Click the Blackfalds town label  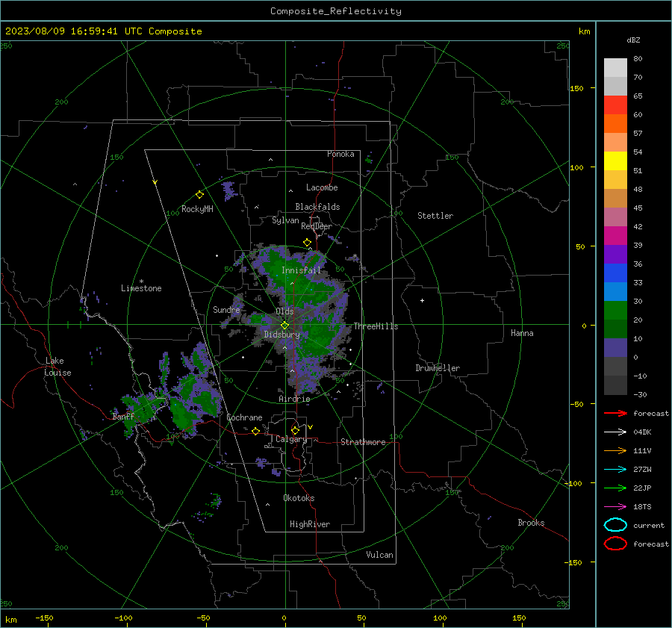[x=317, y=207]
